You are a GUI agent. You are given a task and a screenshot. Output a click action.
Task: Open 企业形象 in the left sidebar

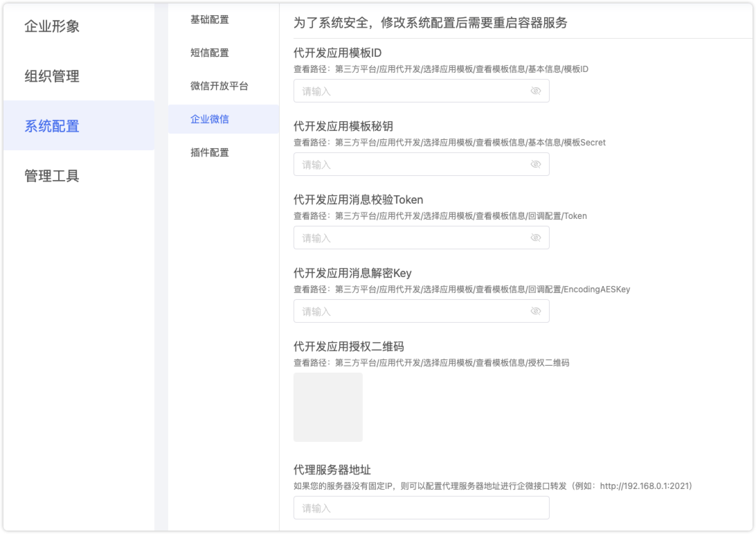[x=52, y=26]
